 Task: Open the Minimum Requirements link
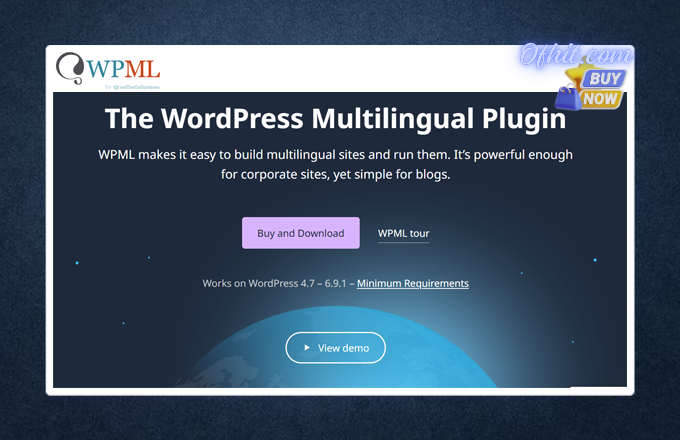click(412, 284)
